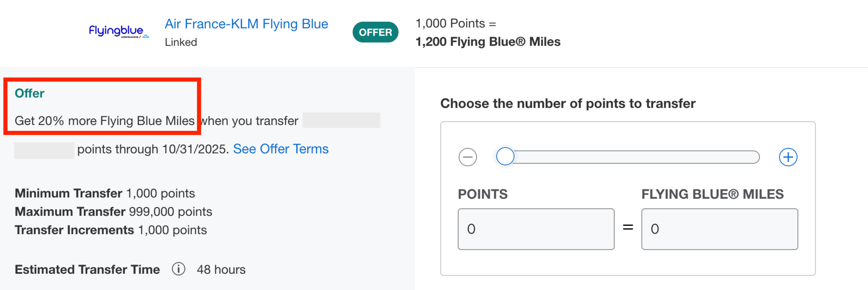Click the green OFFER badge
868x290 pixels.
point(375,32)
